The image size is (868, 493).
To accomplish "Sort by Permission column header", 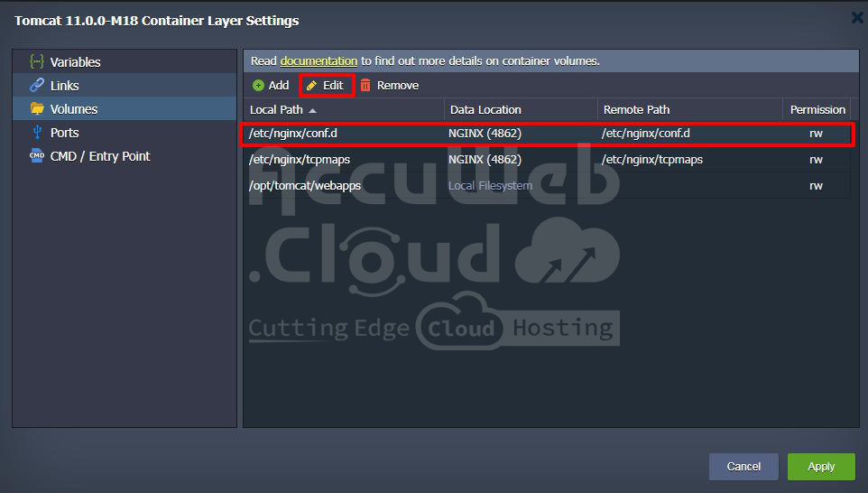I will 817,109.
